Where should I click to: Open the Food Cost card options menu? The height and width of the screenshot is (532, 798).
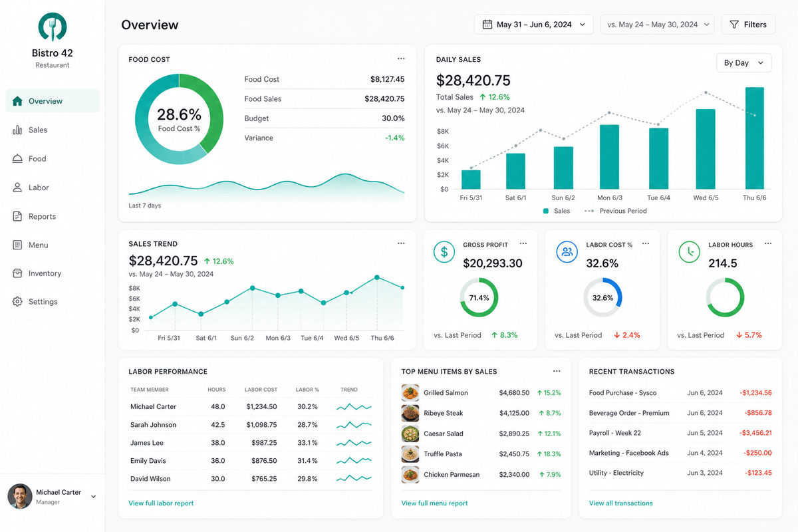[x=401, y=59]
